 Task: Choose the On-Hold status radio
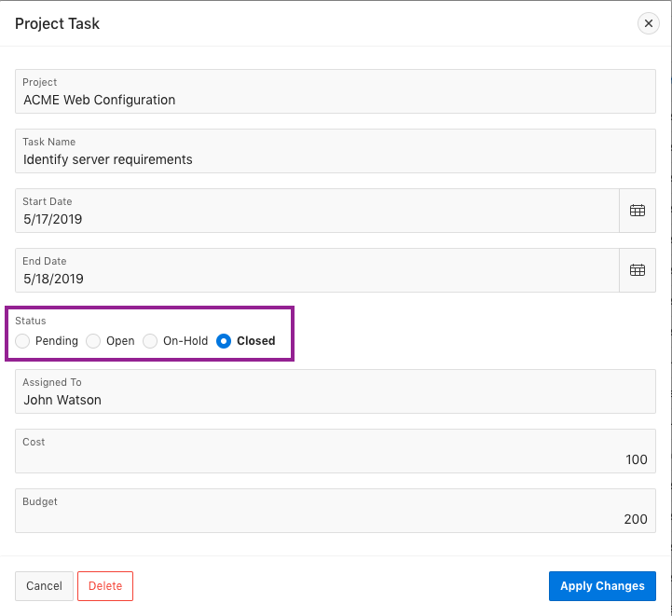pos(150,341)
